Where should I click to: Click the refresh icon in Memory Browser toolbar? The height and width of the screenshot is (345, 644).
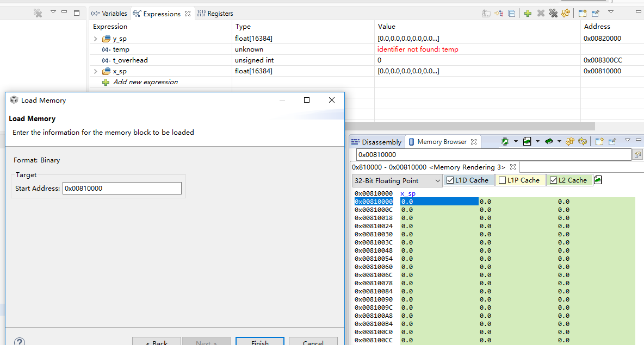(569, 141)
